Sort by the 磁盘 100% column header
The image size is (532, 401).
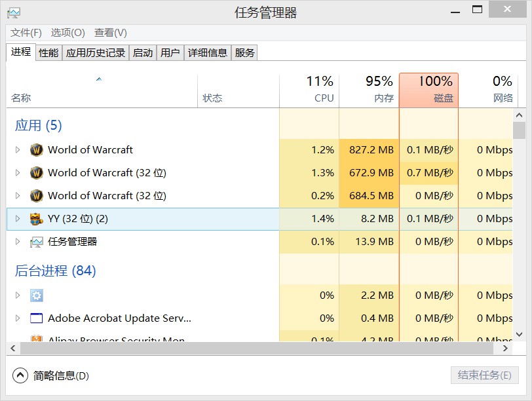click(428, 90)
